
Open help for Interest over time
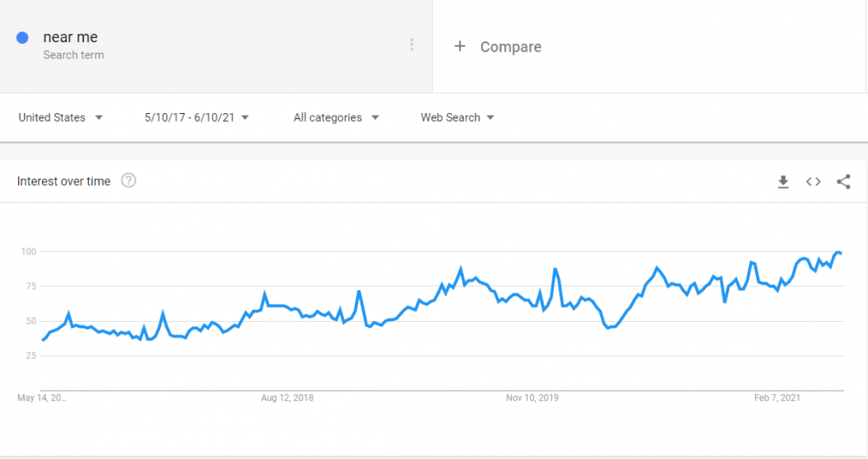tap(128, 180)
